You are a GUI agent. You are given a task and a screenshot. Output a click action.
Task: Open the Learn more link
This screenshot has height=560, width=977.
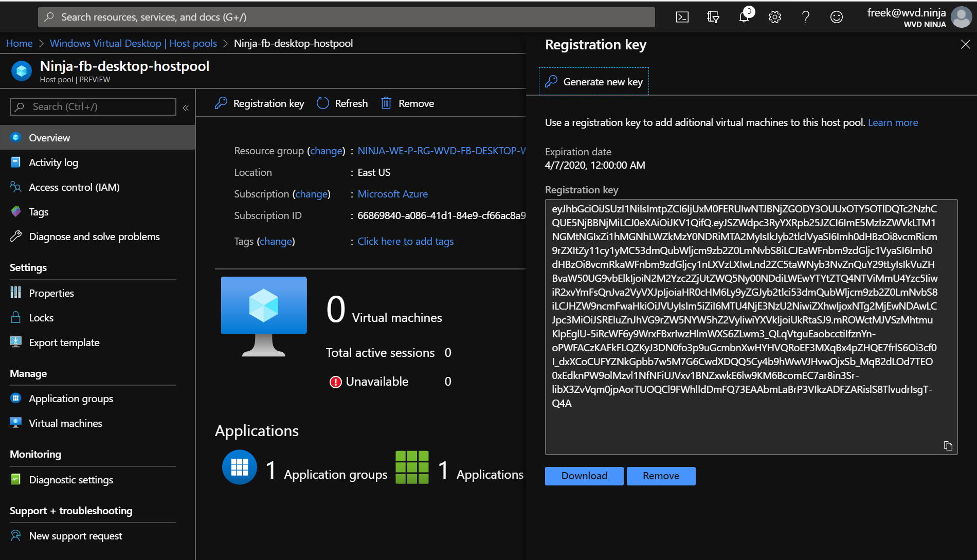[x=893, y=122]
